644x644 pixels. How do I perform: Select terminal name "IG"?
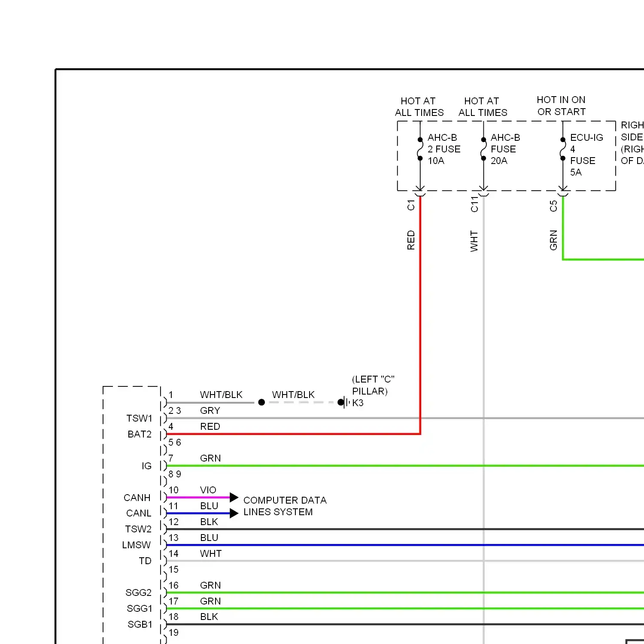click(x=147, y=466)
